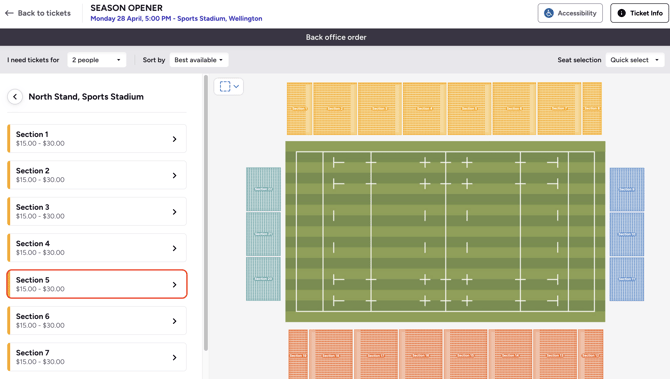
Task: Select blue Section 9 block on seat map
Action: pos(627,189)
